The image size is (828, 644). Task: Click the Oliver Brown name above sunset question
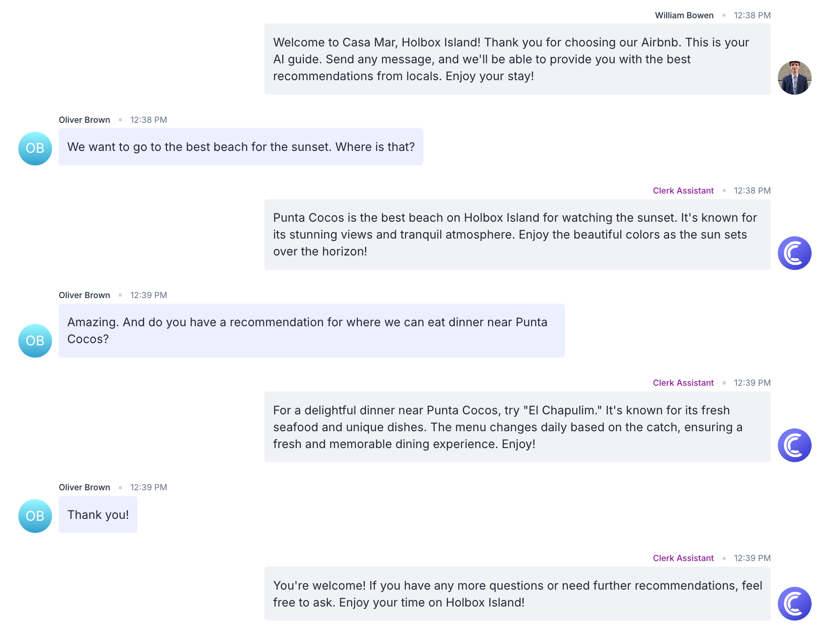[x=84, y=120]
